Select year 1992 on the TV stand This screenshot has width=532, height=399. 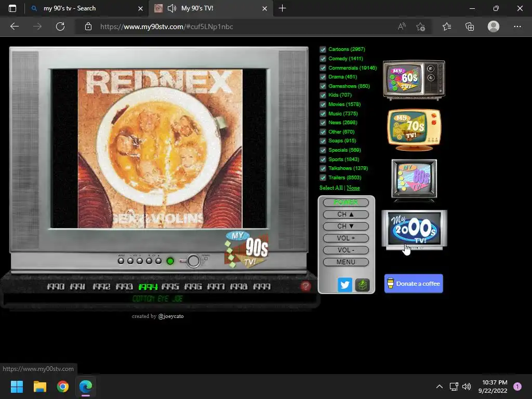click(101, 287)
